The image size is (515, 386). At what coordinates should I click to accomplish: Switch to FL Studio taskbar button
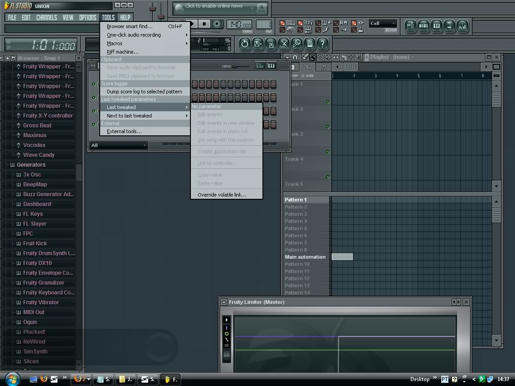pos(171,379)
